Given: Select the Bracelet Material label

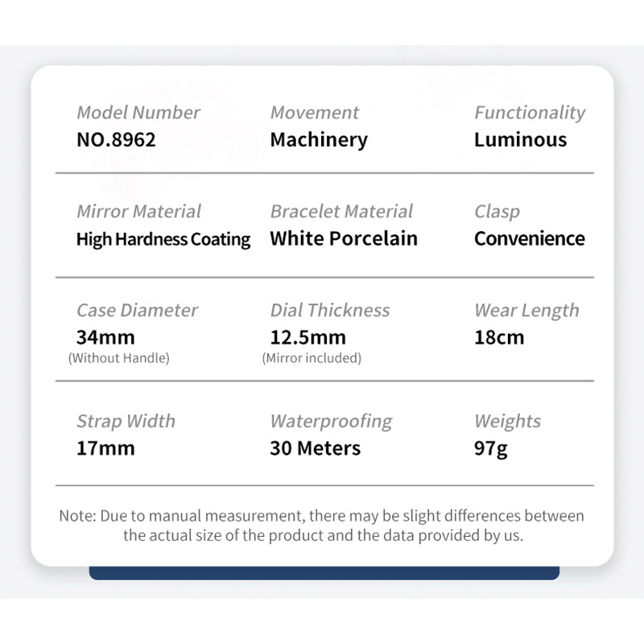Looking at the screenshot, I should (x=341, y=212).
